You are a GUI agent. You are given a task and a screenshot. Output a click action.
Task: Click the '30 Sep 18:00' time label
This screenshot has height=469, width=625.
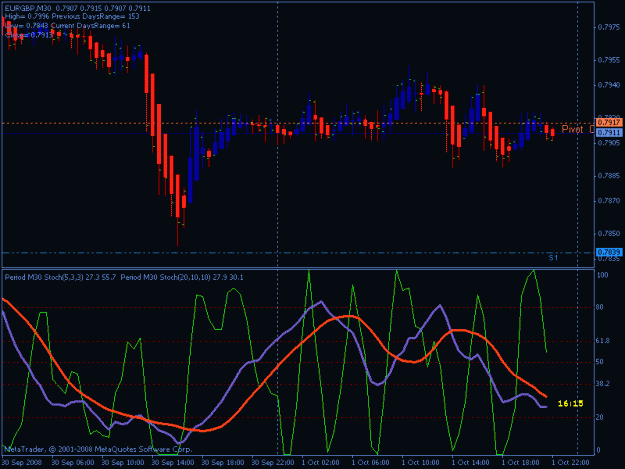[x=223, y=463]
